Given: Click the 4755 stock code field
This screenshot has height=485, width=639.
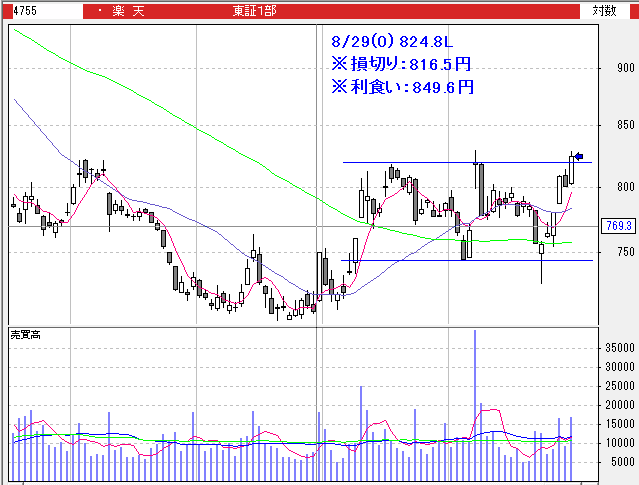Looking at the screenshot, I should [40, 11].
